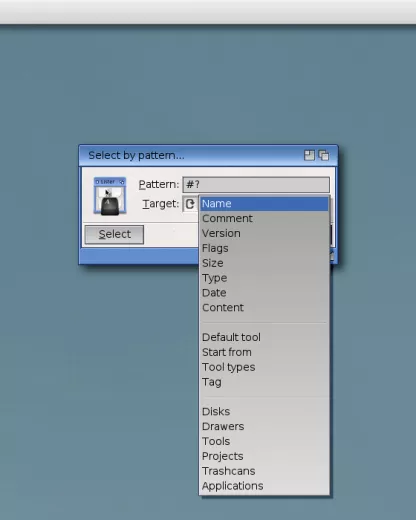Select Size from the popup menu
The image size is (416, 520).
click(x=264, y=263)
